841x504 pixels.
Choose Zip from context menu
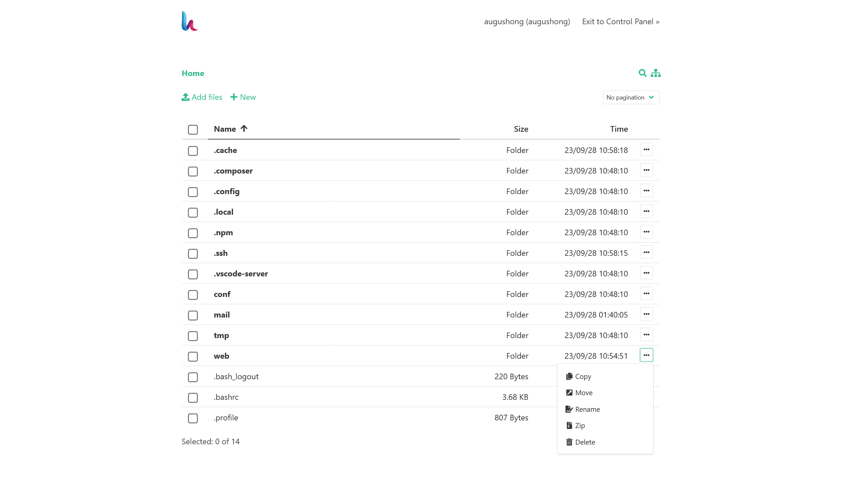(x=580, y=426)
